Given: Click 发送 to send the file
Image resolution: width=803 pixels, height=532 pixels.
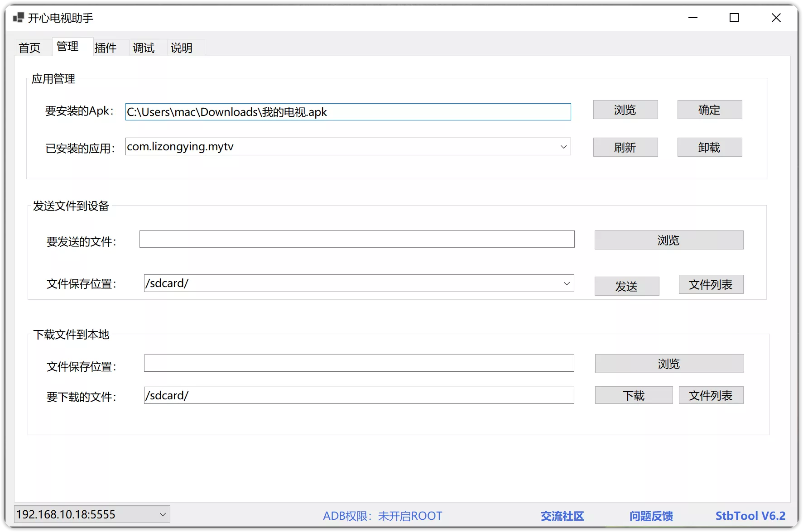Looking at the screenshot, I should point(626,286).
